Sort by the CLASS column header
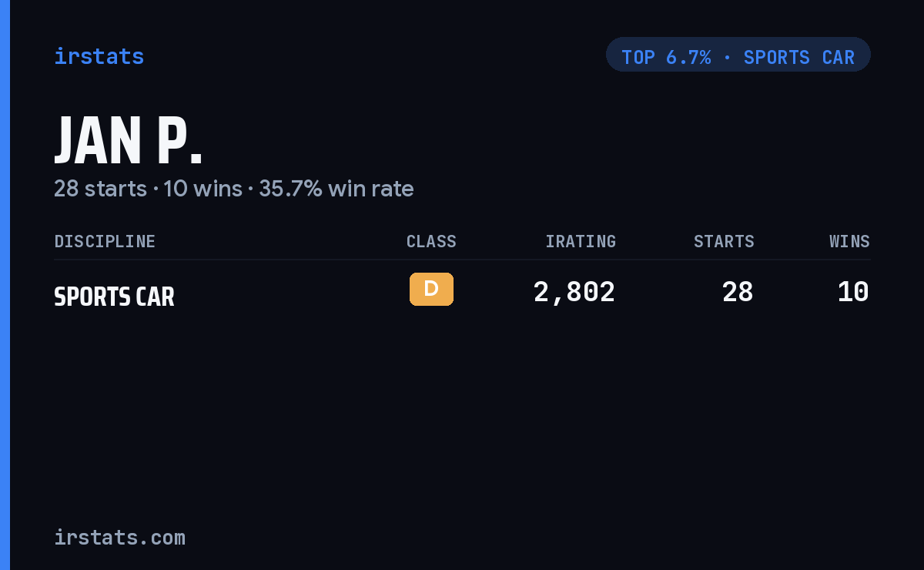The width and height of the screenshot is (924, 570). [431, 241]
